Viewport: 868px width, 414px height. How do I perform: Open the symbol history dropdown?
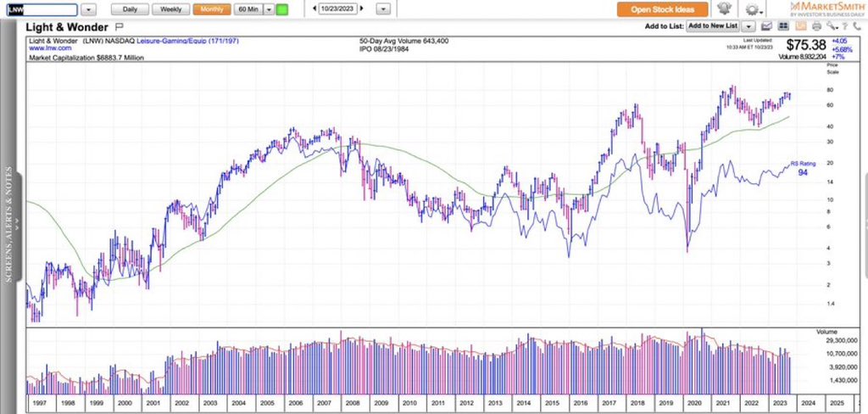tap(89, 9)
